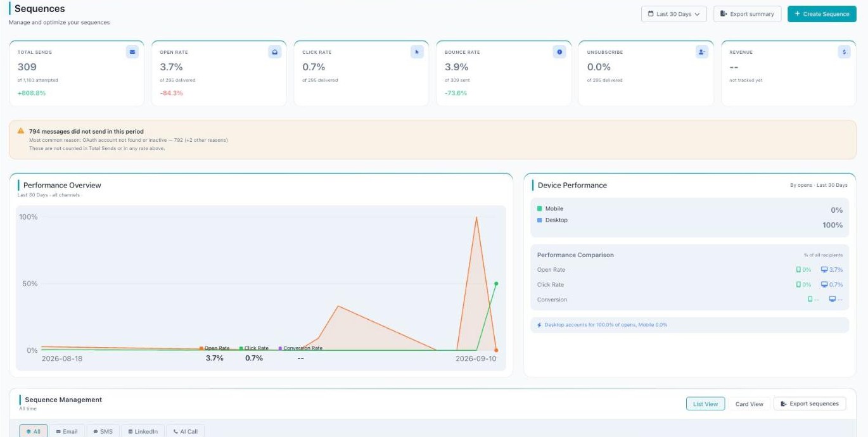Click the desktop monitor icon in the Click Rate row
Image resolution: width=868 pixels, height=437 pixels.
point(824,284)
